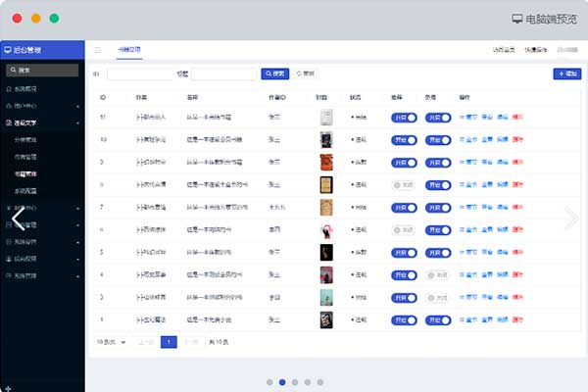This screenshot has height=392, width=588.
Task: Turn on free toggle for book ID 4
Action: [x=437, y=275]
